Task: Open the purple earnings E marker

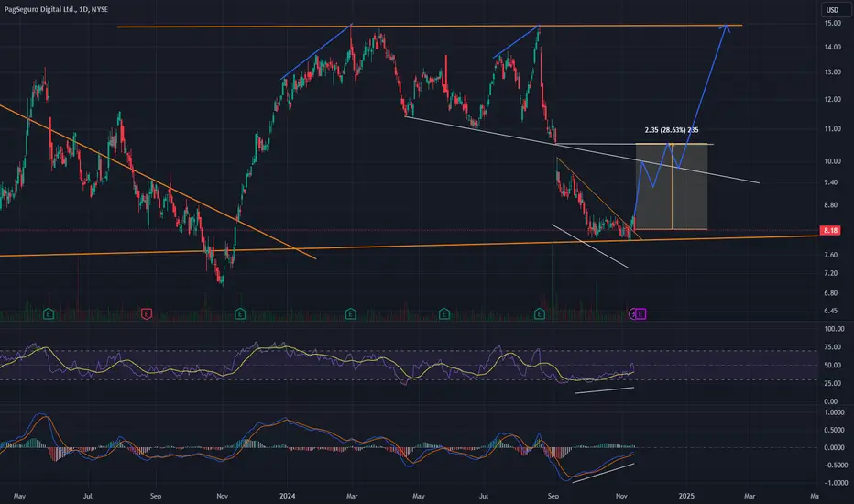Action: click(640, 313)
